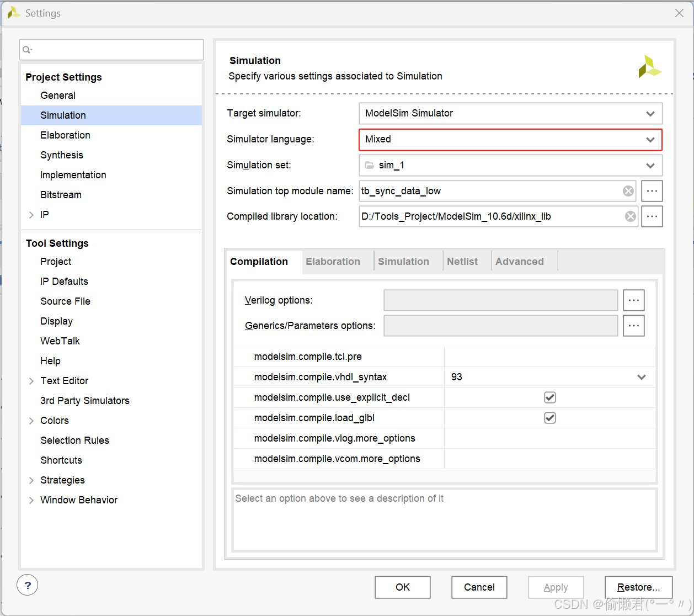Click the settings search input field
Image resolution: width=694 pixels, height=616 pixels.
pyautogui.click(x=111, y=50)
